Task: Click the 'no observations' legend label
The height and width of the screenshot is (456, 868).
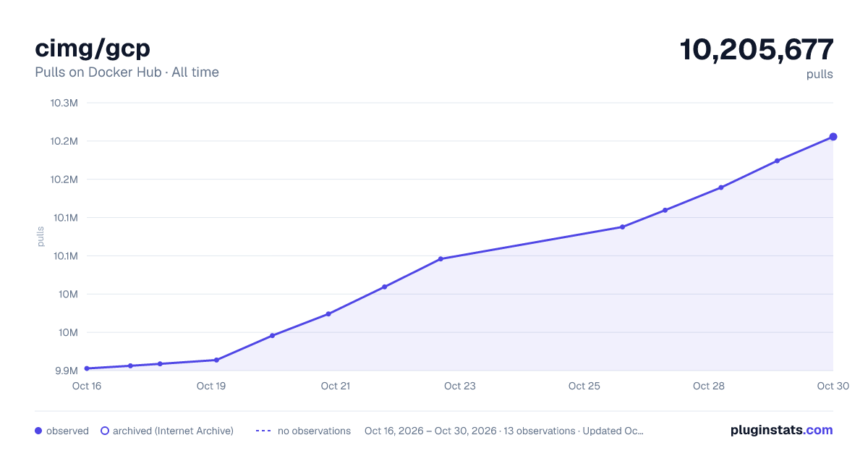Action: pos(314,431)
